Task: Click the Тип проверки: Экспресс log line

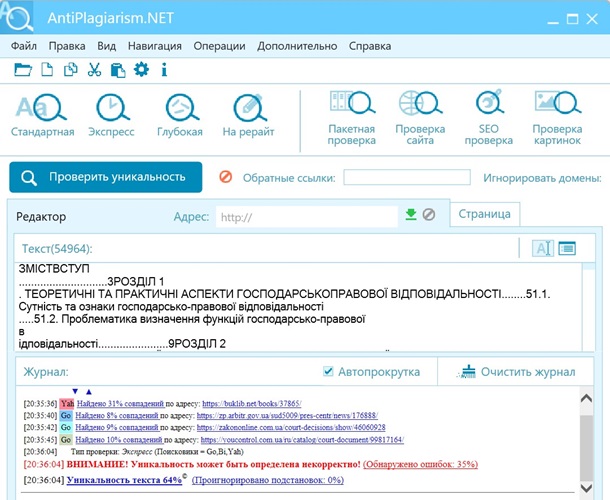Action: coord(157,452)
